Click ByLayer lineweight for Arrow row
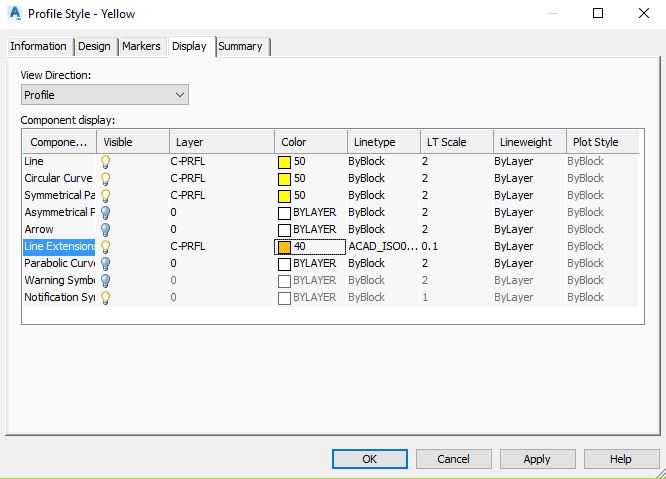The image size is (666, 479). [x=514, y=229]
